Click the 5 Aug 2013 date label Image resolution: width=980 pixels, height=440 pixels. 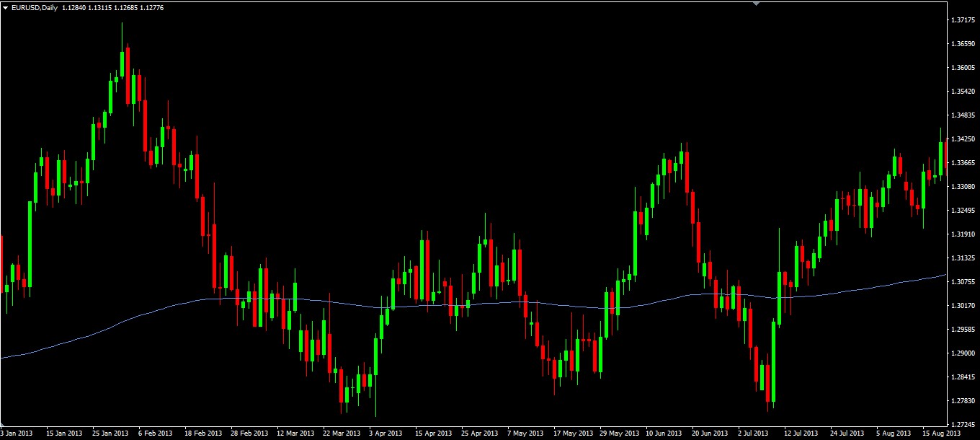tap(895, 434)
